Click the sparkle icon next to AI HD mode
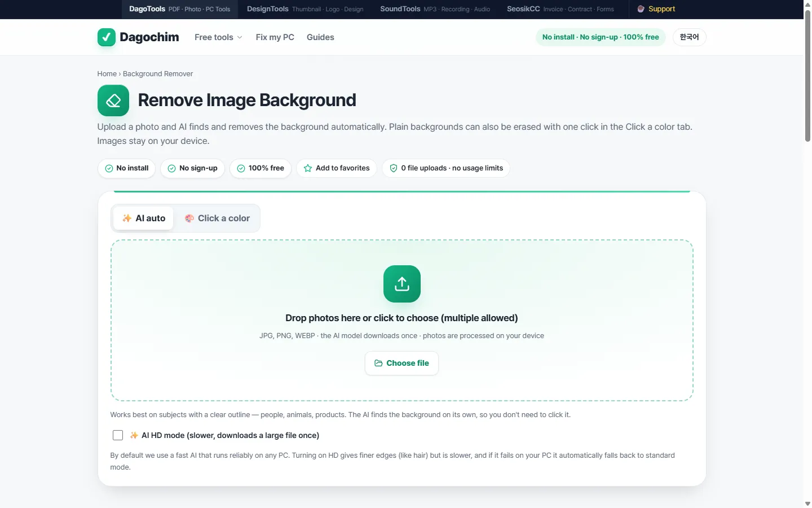812x508 pixels. (134, 435)
